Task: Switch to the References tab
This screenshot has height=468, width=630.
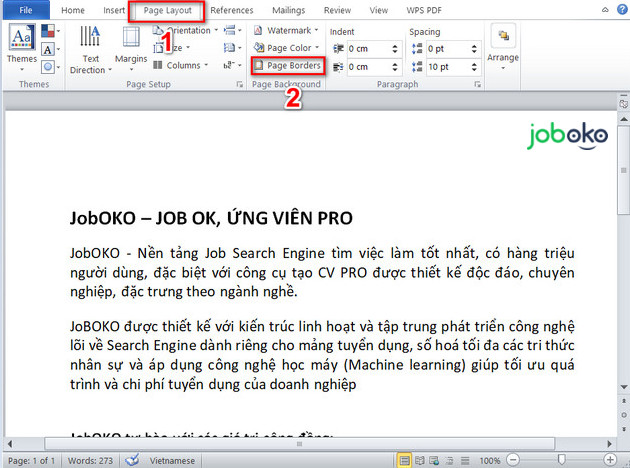Action: point(232,10)
